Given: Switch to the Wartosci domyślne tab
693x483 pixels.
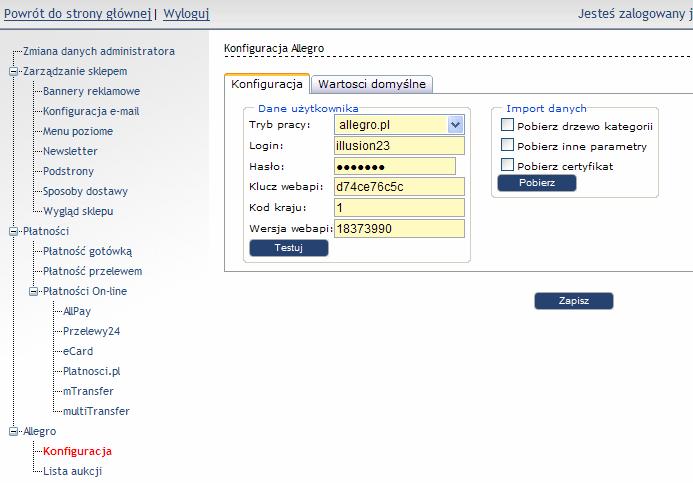Looking at the screenshot, I should tap(372, 84).
